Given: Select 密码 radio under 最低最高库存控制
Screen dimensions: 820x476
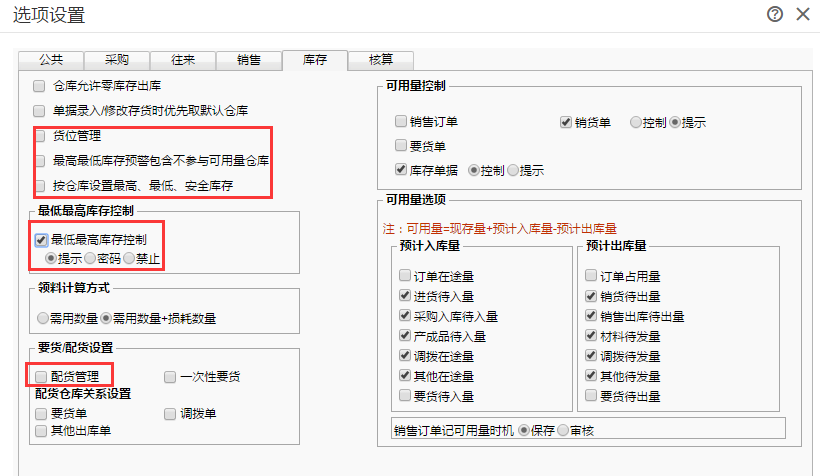Looking at the screenshot, I should (90, 258).
